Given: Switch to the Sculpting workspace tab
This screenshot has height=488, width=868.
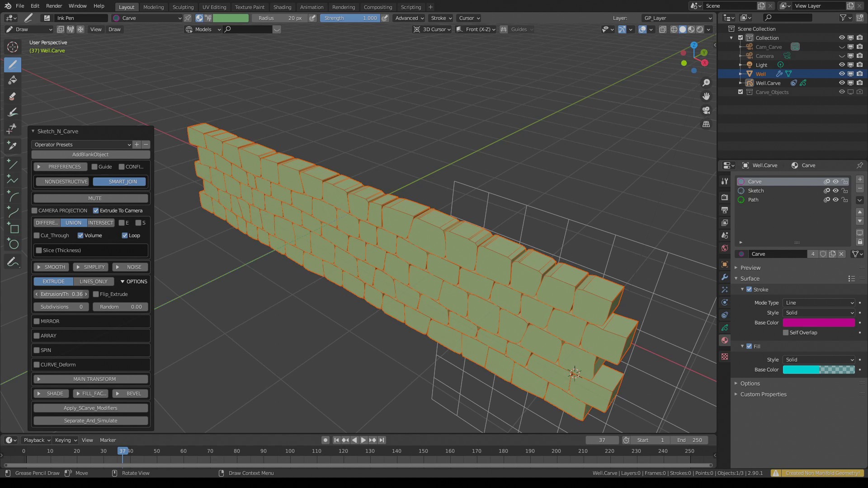Looking at the screenshot, I should coord(183,7).
